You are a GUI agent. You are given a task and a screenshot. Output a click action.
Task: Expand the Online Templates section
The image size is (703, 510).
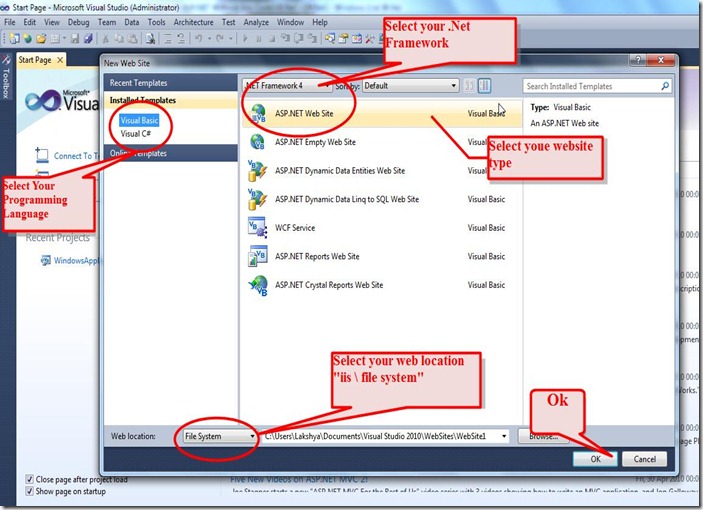coord(170,153)
